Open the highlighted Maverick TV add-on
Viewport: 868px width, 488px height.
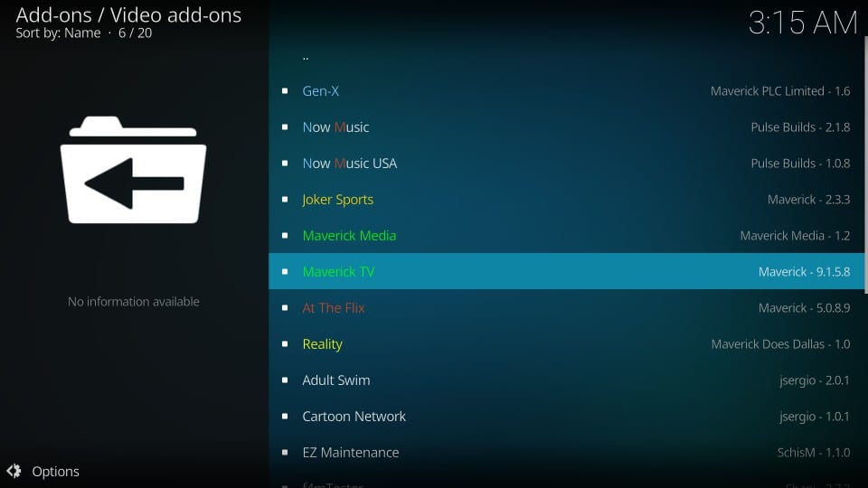point(566,271)
